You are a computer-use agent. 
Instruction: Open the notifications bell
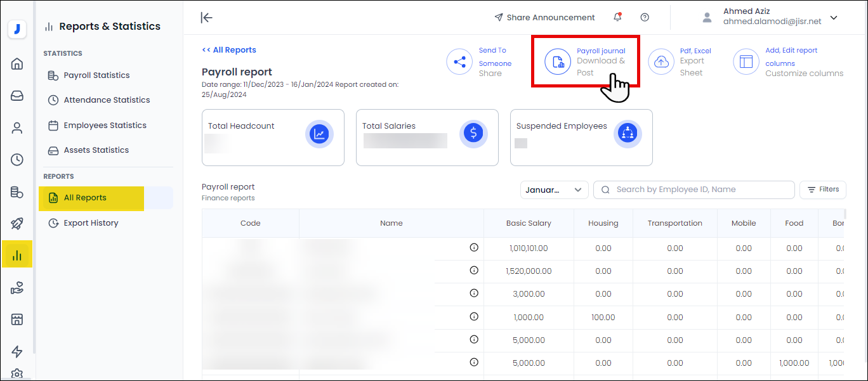(x=617, y=17)
